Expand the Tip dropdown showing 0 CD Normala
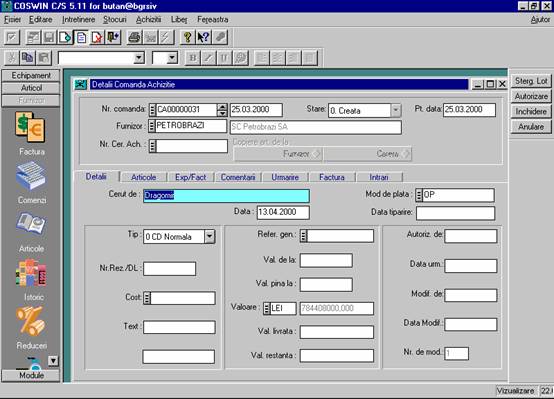 (209, 236)
